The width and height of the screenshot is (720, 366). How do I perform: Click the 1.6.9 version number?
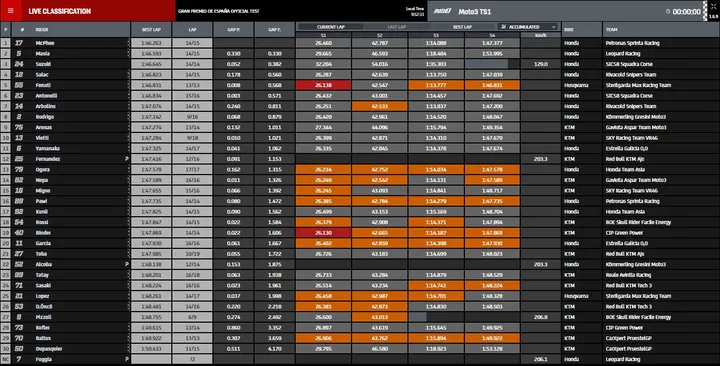(x=713, y=17)
